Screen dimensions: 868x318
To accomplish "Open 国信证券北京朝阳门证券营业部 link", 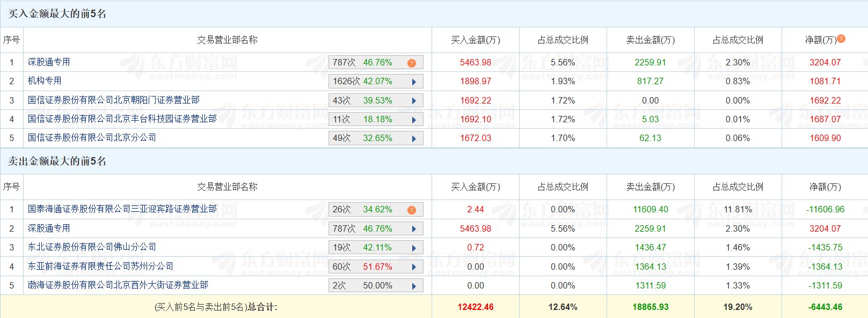I will tap(114, 100).
